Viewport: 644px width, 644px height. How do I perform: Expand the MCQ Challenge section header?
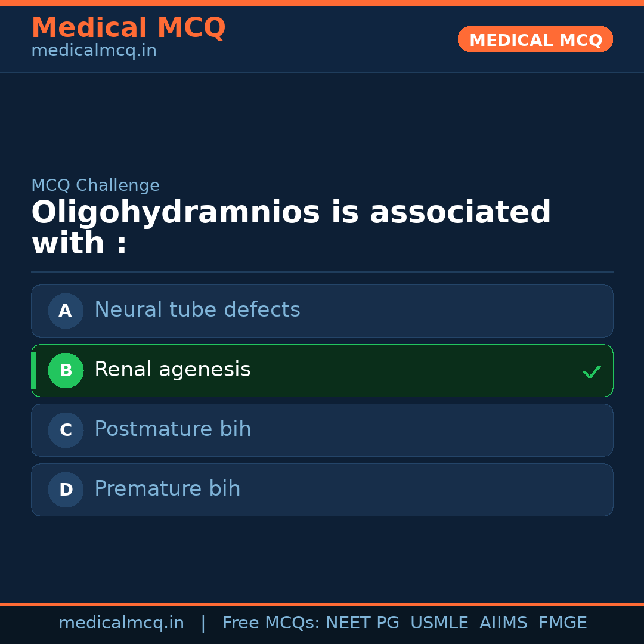pos(95,185)
